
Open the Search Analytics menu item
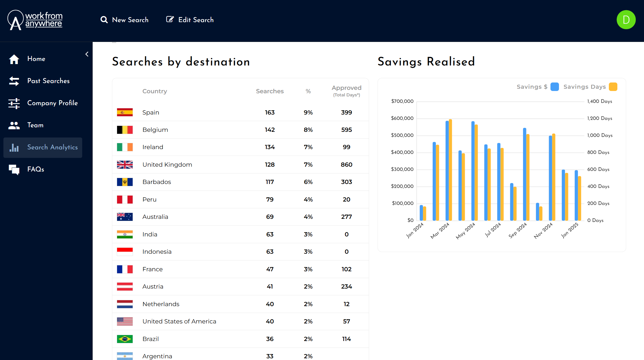point(52,147)
